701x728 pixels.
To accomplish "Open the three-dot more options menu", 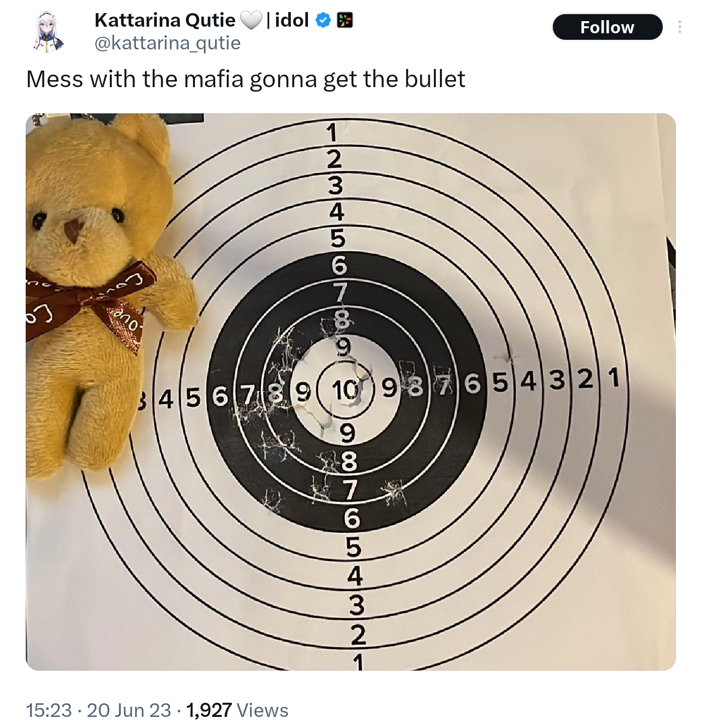I will point(680,27).
